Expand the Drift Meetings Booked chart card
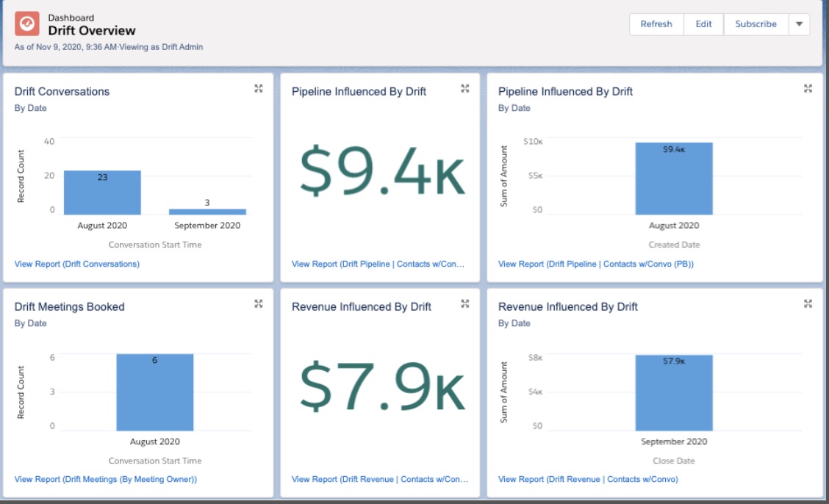 tap(259, 303)
